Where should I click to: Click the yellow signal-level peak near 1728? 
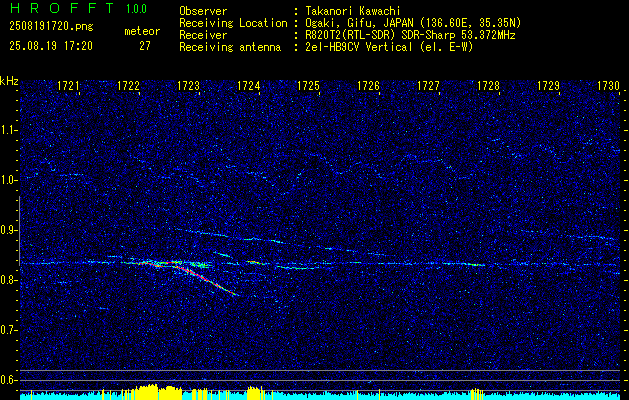[x=477, y=394]
